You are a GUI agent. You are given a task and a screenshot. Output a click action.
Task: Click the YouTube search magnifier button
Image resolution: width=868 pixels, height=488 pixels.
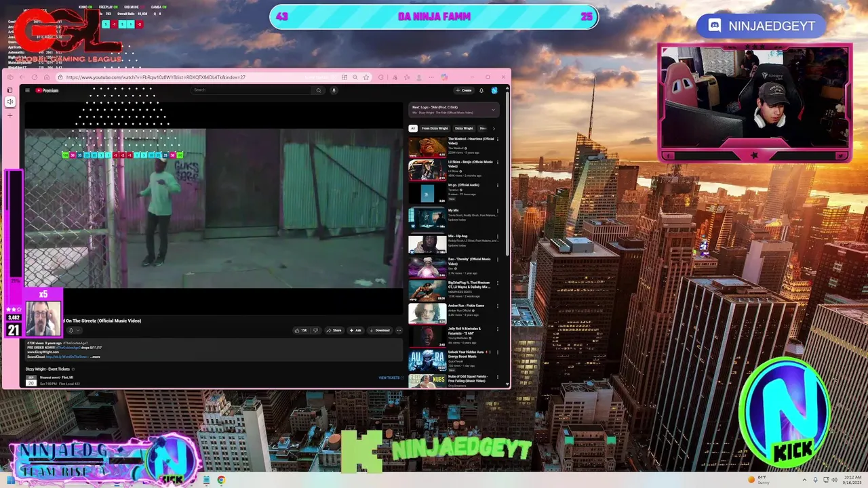318,90
